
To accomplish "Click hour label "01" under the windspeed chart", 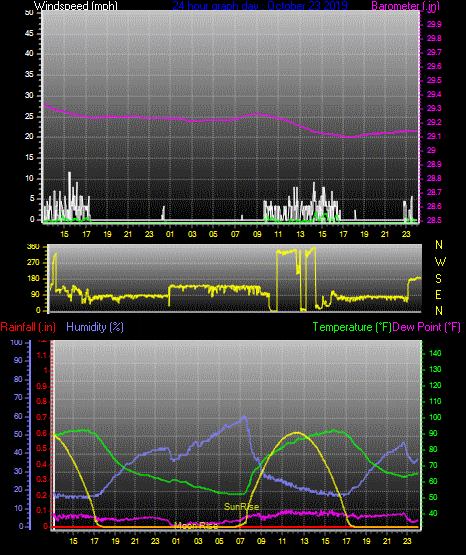I will pyautogui.click(x=170, y=234).
